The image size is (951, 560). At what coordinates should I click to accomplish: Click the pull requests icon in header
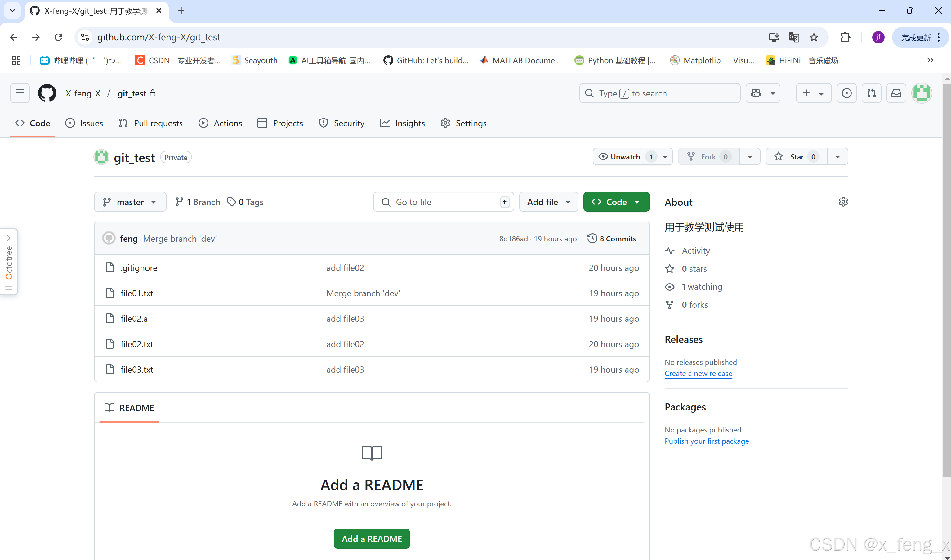pos(871,93)
